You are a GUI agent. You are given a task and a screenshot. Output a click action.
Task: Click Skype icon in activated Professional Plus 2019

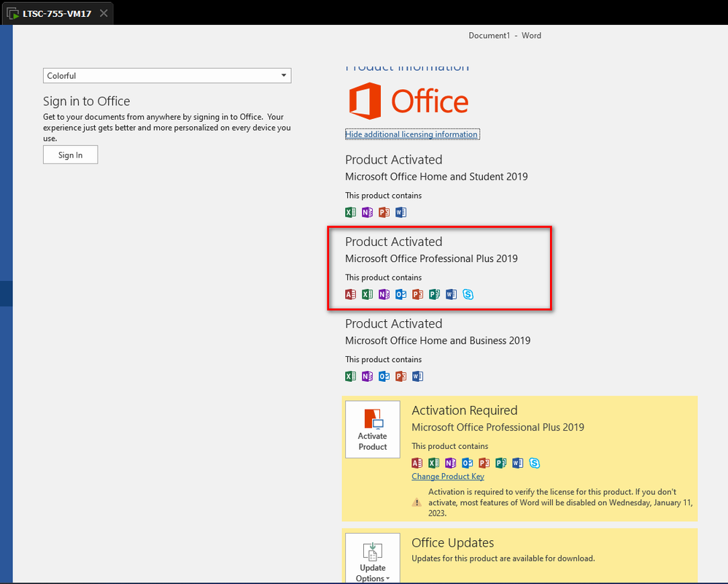pos(468,294)
